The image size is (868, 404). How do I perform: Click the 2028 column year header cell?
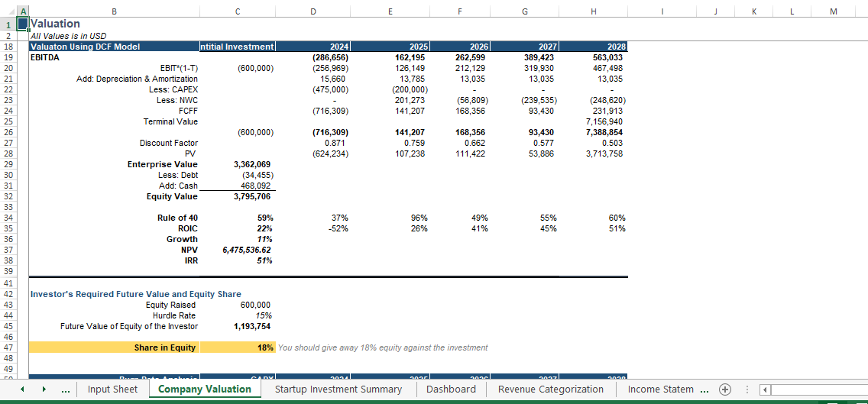(x=594, y=47)
